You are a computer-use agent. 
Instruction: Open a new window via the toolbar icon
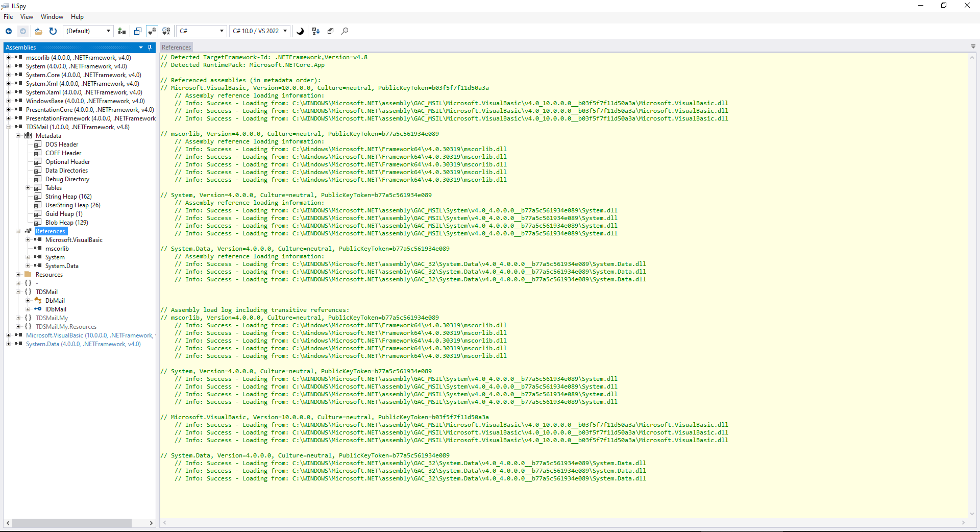click(x=138, y=31)
